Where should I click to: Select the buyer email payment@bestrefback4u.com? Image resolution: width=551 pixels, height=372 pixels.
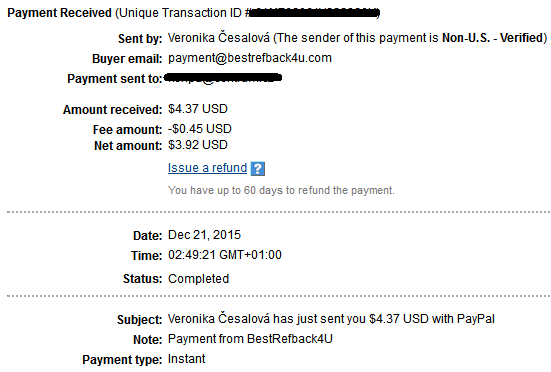tap(250, 58)
